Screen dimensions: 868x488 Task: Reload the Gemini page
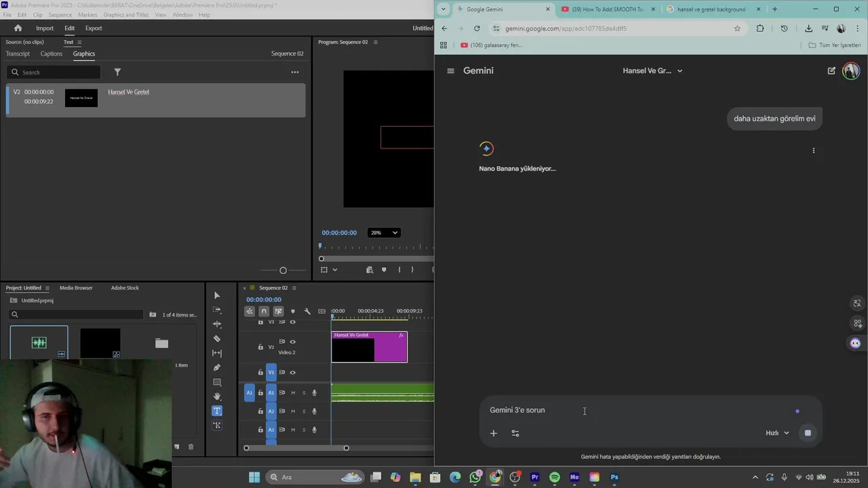click(477, 28)
